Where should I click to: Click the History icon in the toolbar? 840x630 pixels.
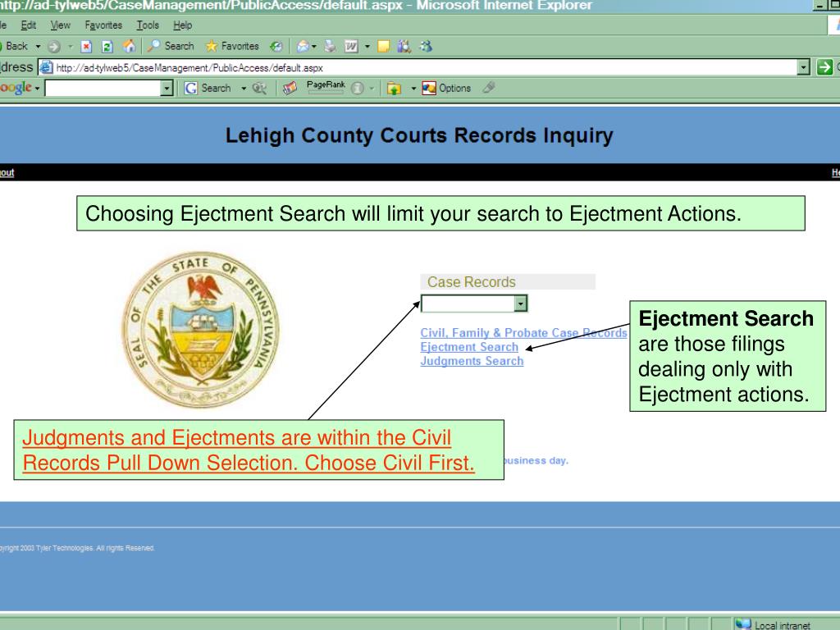pos(276,47)
